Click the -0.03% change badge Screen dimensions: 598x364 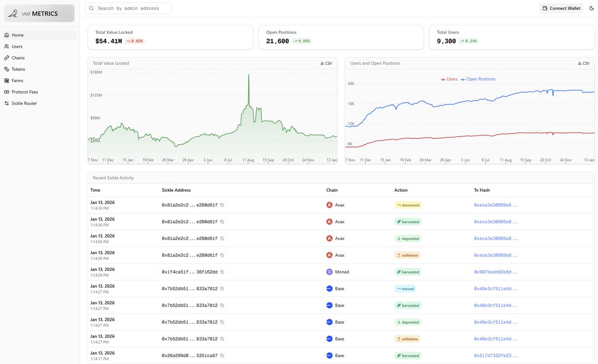coord(135,41)
